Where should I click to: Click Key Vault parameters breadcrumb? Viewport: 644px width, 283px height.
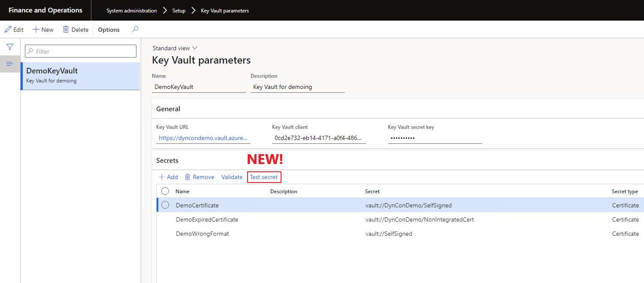click(x=225, y=10)
